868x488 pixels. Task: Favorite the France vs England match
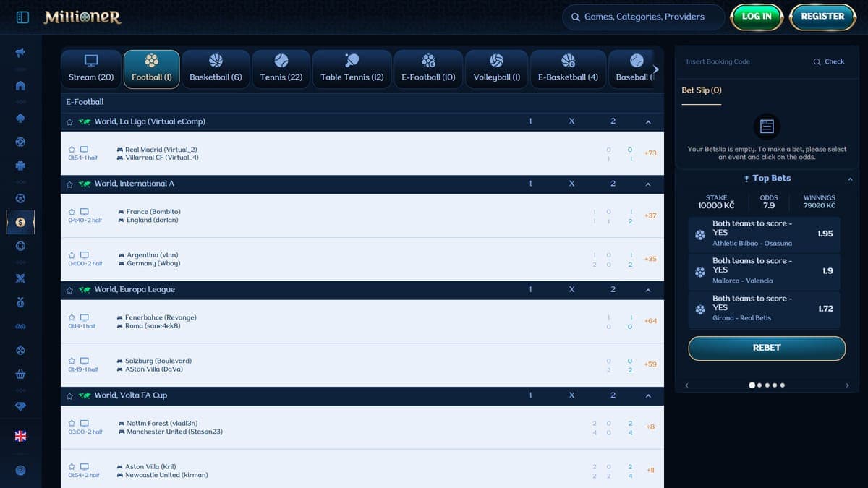(x=72, y=212)
